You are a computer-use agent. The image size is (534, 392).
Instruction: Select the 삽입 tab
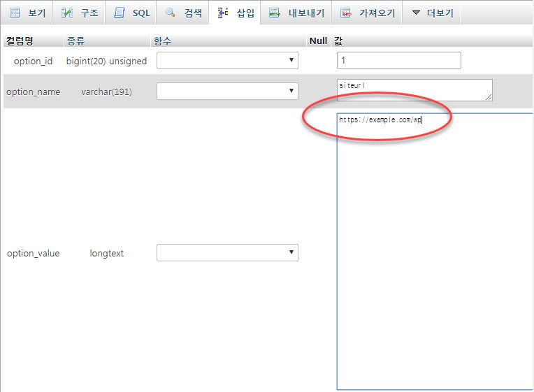pos(235,13)
